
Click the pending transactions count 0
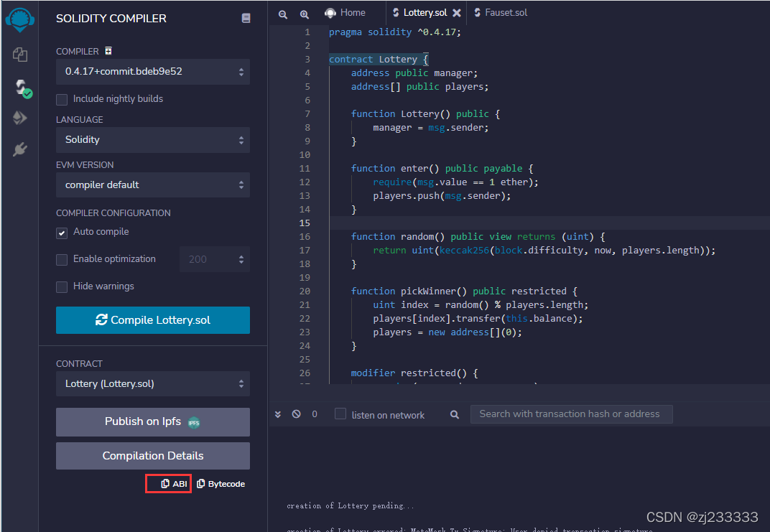(315, 414)
